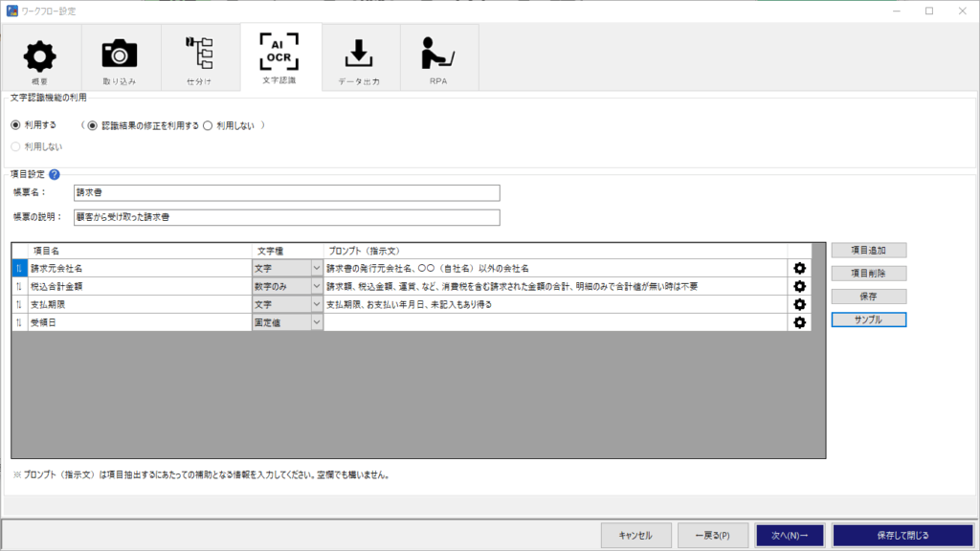Click into the 帳票名 text field
Viewport: 980px width, 551px height.
coord(287,193)
